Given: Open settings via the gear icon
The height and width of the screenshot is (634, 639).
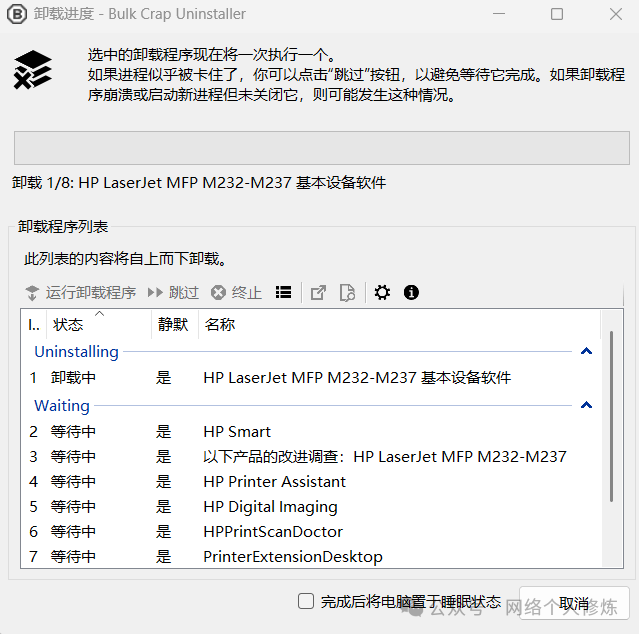Looking at the screenshot, I should (x=382, y=293).
